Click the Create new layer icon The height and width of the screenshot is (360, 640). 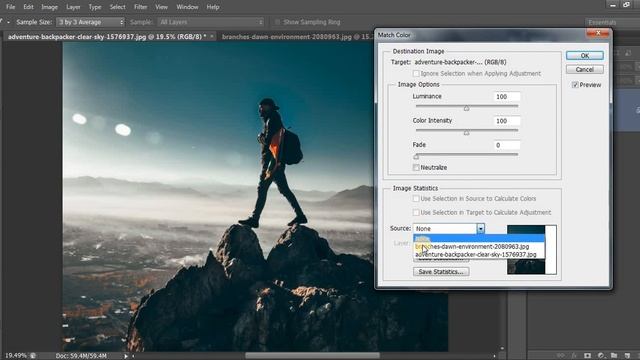click(x=627, y=356)
